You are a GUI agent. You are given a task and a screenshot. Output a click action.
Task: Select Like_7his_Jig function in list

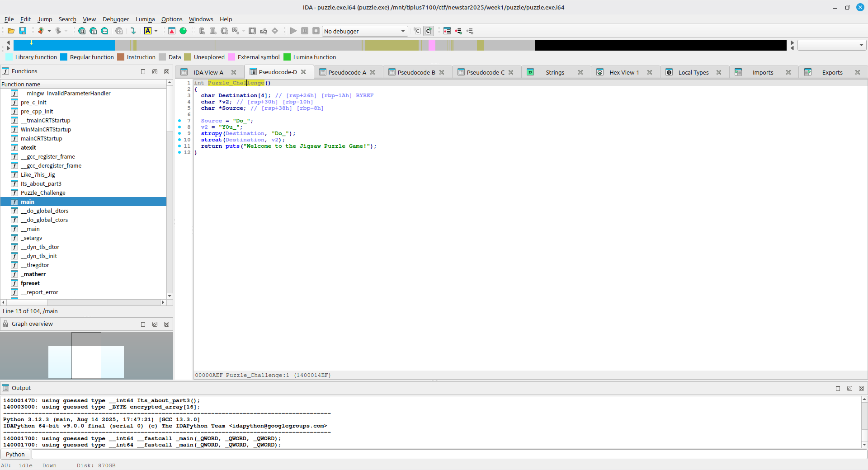38,174
